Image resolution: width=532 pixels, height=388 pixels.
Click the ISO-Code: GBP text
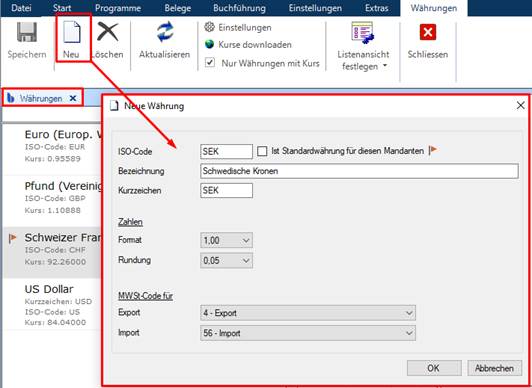(x=55, y=198)
